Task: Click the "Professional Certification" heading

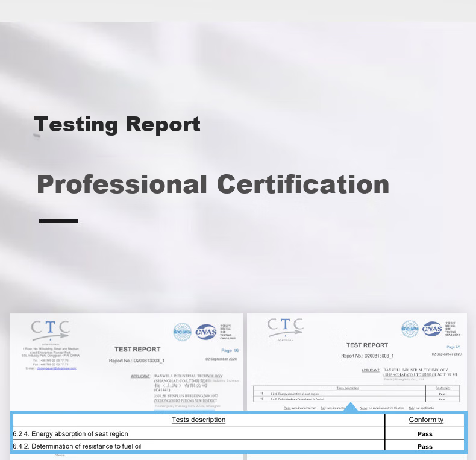Action: click(x=213, y=184)
